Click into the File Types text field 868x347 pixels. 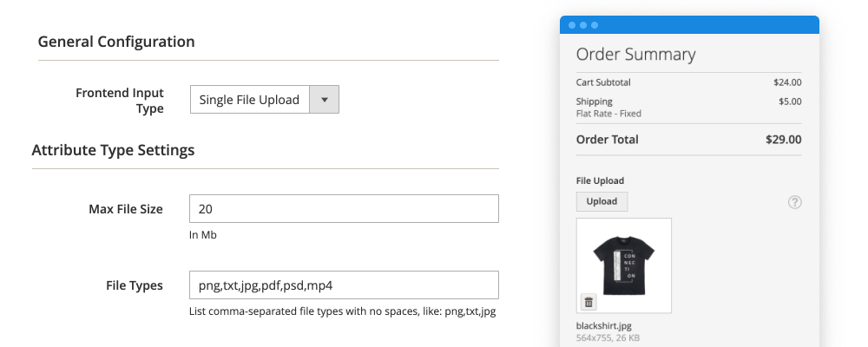(343, 285)
